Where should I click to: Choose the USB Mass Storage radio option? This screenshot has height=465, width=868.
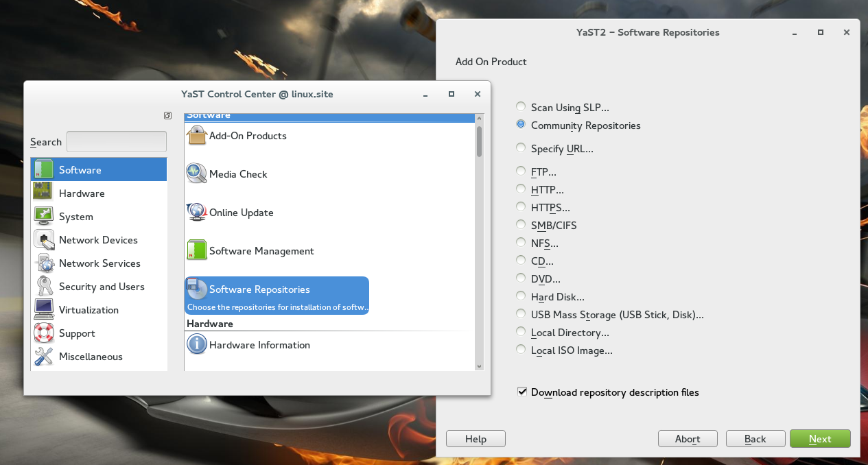pos(521,313)
